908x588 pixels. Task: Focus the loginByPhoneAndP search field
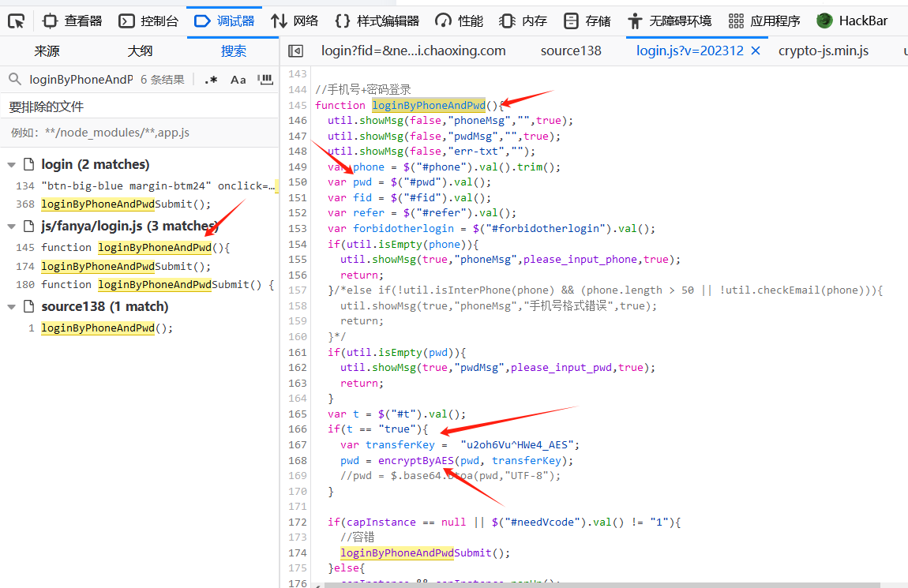[x=81, y=79]
